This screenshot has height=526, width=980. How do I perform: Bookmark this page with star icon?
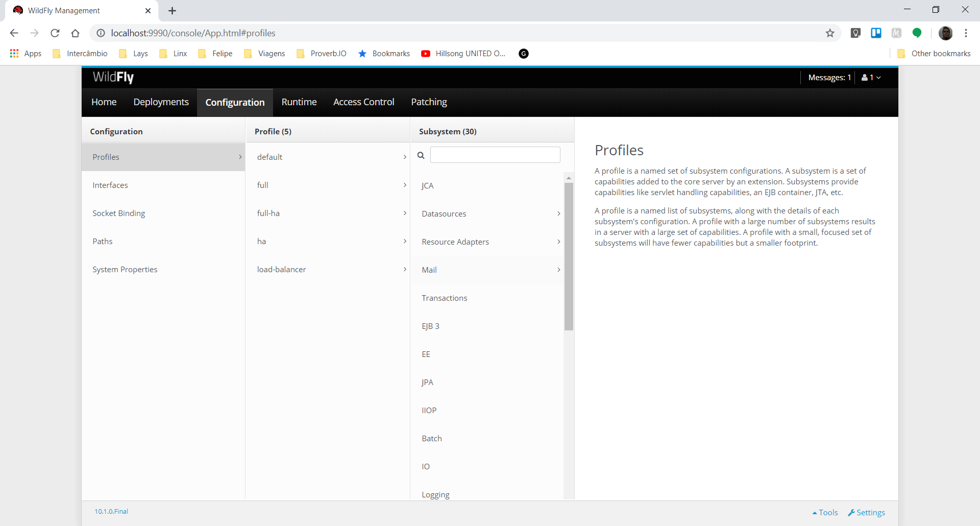(x=830, y=33)
